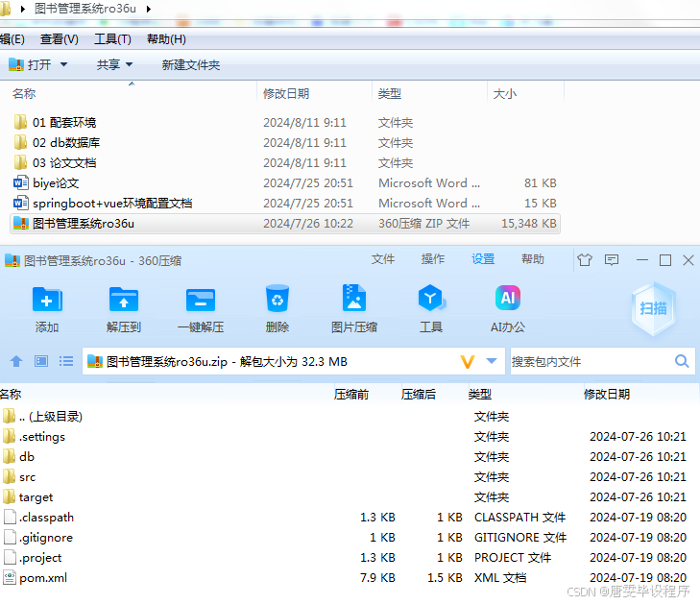The height and width of the screenshot is (604, 700).
Task: Select the springboot+vue环境配置文档 file name
Action: pos(112,204)
